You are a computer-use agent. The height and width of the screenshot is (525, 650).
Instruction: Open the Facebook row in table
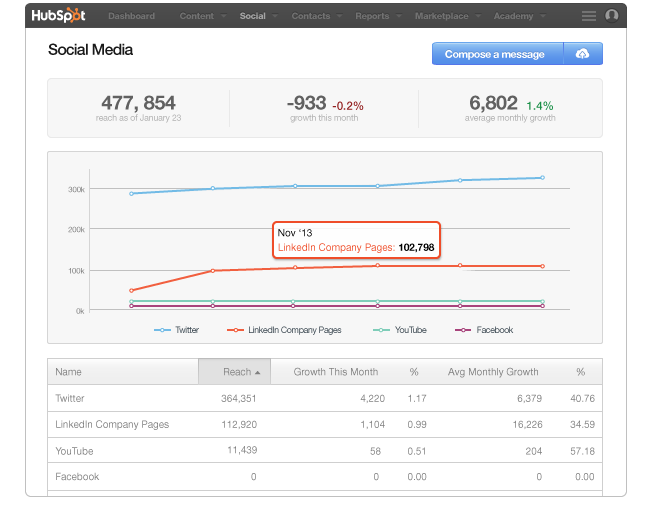coord(325,476)
